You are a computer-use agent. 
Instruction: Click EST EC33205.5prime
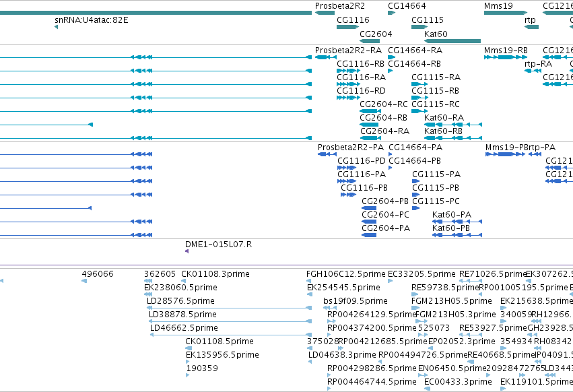pos(422,274)
